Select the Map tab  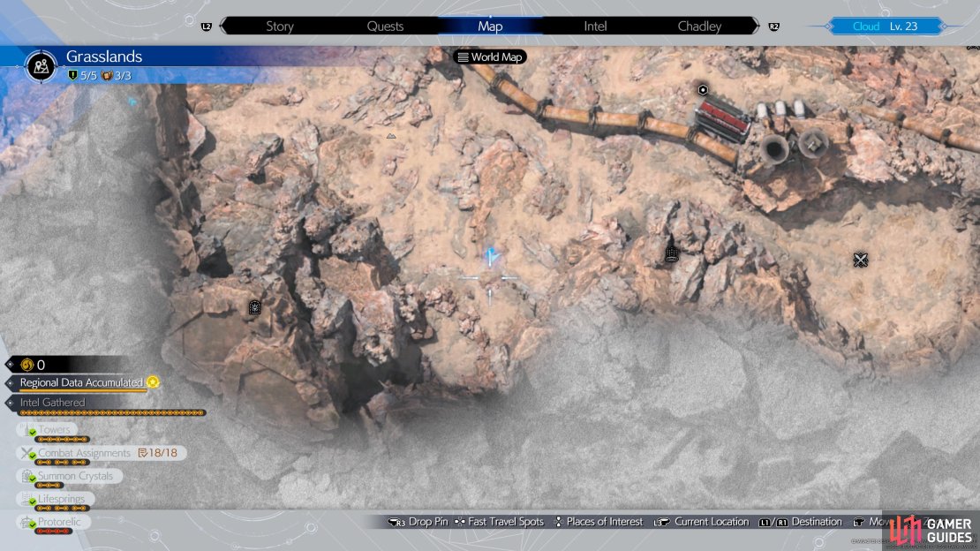pos(490,26)
